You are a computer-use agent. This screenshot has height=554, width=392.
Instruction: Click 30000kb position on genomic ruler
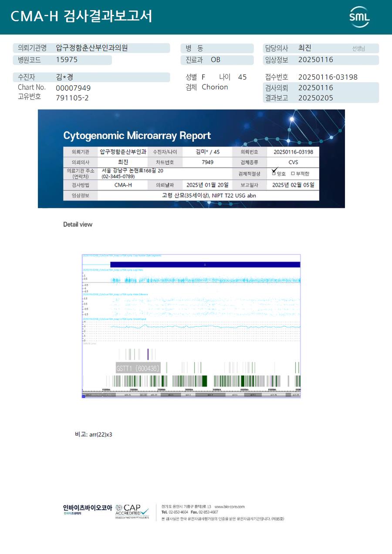pyautogui.click(x=189, y=390)
